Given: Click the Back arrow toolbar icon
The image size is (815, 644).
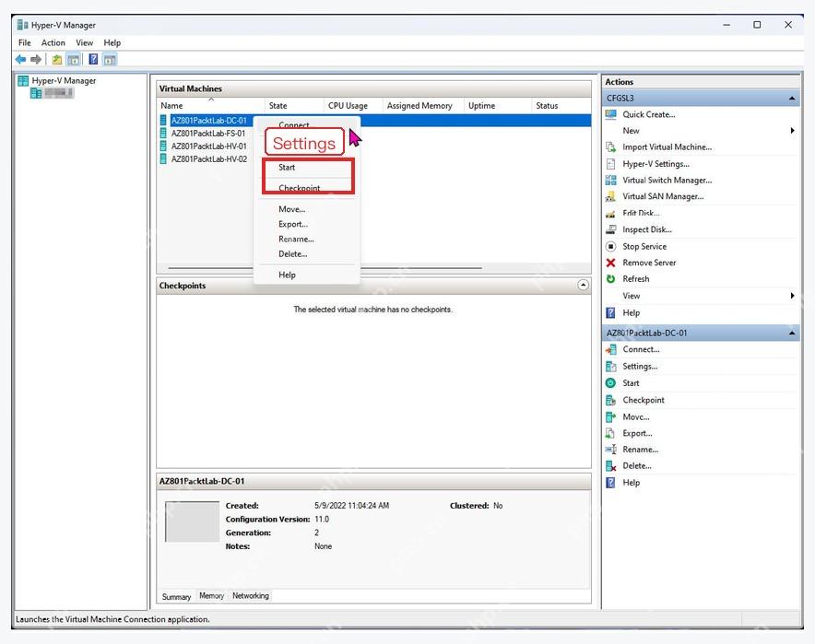Looking at the screenshot, I should point(21,60).
